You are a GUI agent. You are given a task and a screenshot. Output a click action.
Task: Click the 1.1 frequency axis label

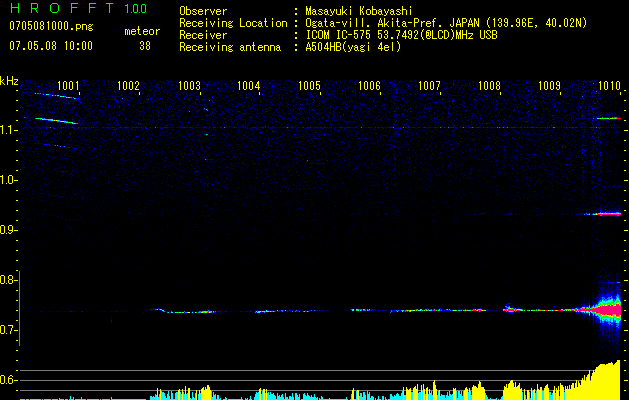(x=8, y=130)
